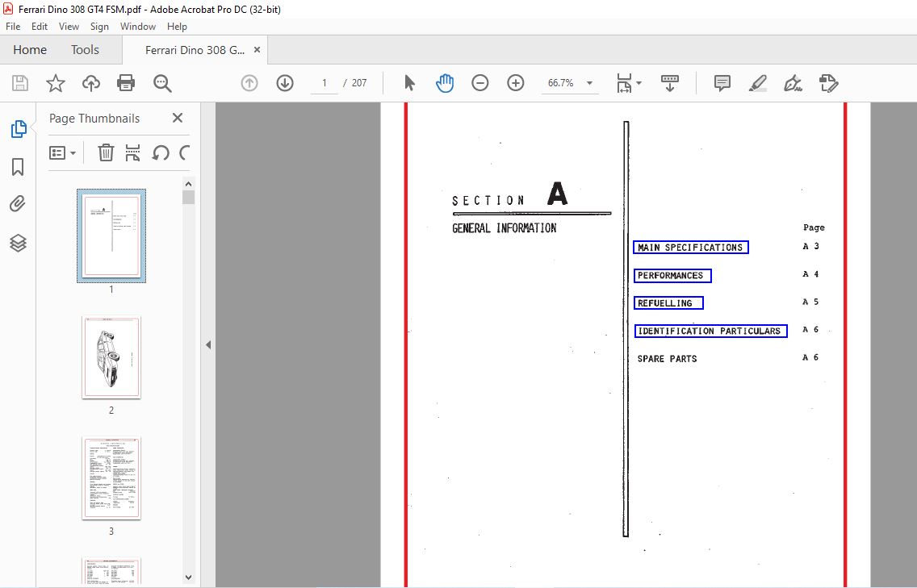Image resolution: width=917 pixels, height=588 pixels.
Task: Open the Fill & Sign pen tool
Action: pyautogui.click(x=793, y=83)
